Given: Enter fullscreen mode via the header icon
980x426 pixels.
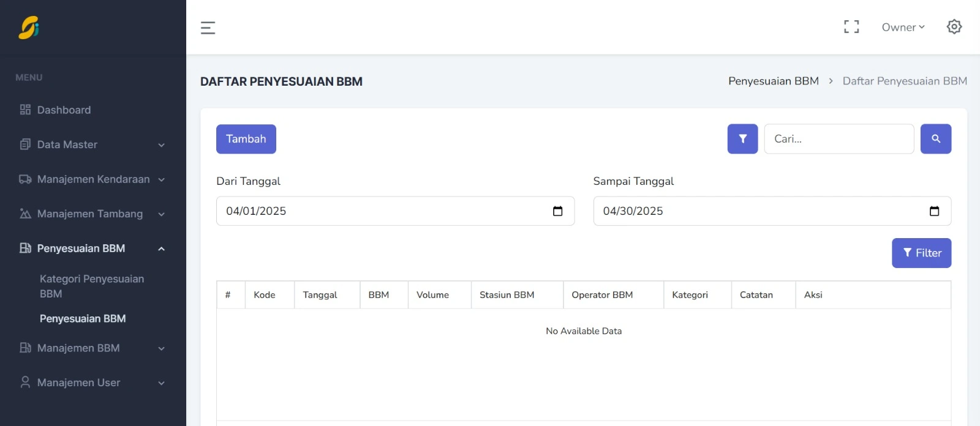Looking at the screenshot, I should pos(851,27).
